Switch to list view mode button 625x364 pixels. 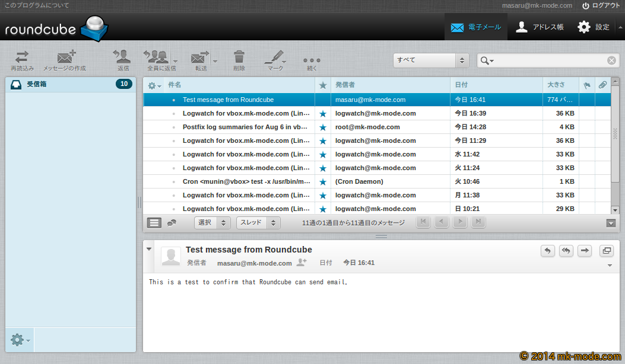point(154,223)
